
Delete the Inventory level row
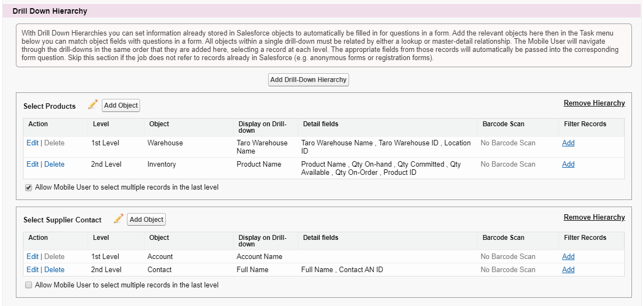(54, 164)
